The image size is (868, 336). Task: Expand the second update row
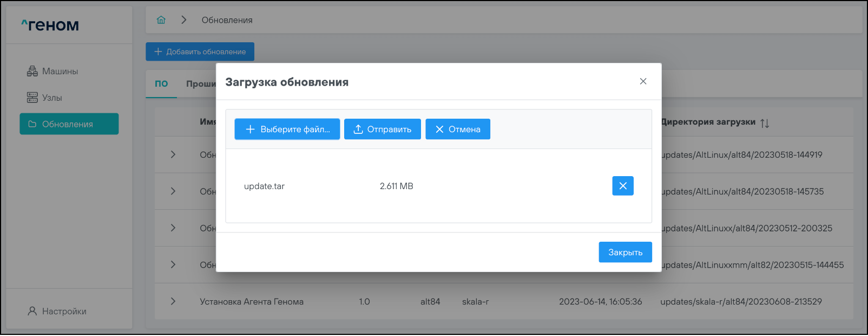coord(173,191)
